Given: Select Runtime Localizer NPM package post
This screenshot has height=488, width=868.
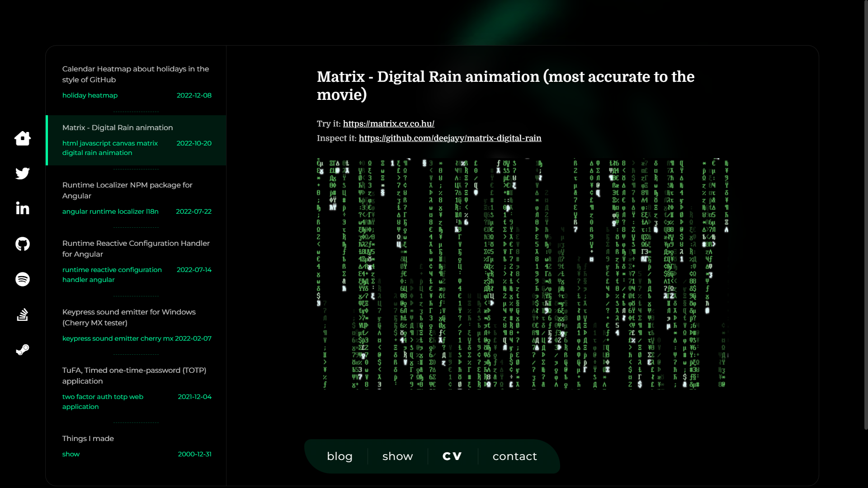Looking at the screenshot, I should click(x=127, y=190).
